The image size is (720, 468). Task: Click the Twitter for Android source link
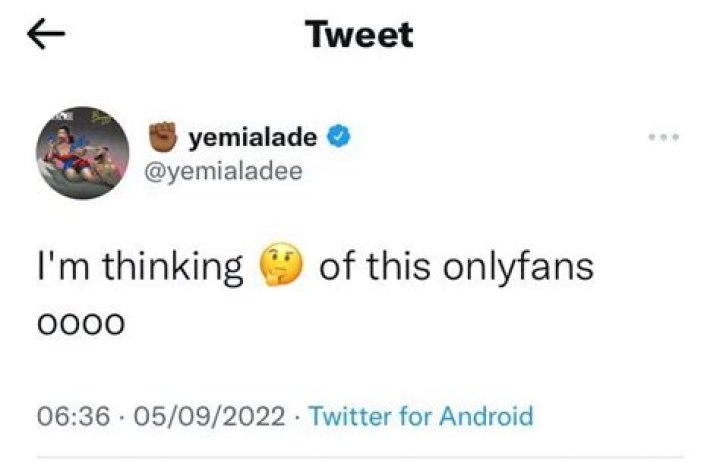click(421, 415)
